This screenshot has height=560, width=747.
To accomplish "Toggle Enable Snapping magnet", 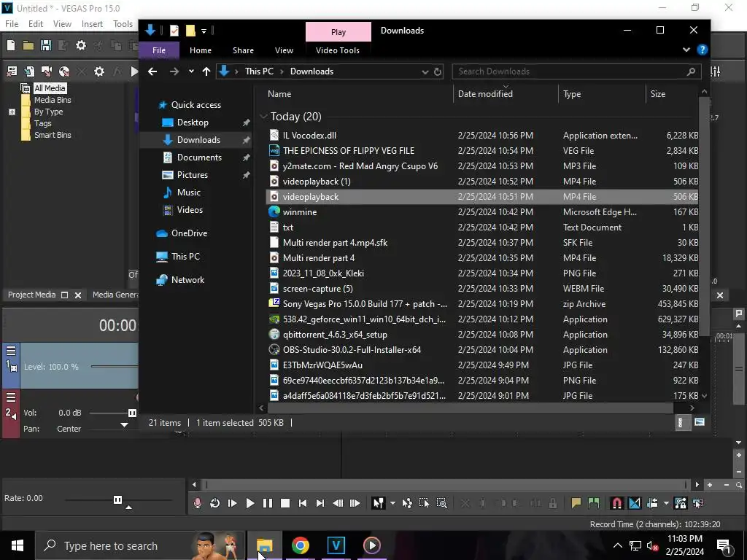I will (x=617, y=503).
